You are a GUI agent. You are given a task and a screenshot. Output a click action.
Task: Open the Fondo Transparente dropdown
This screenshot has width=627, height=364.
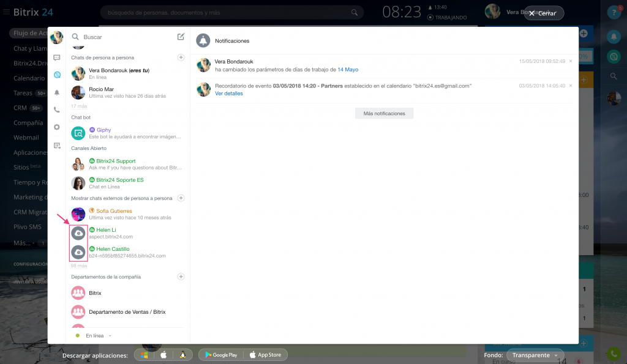[x=535, y=355]
